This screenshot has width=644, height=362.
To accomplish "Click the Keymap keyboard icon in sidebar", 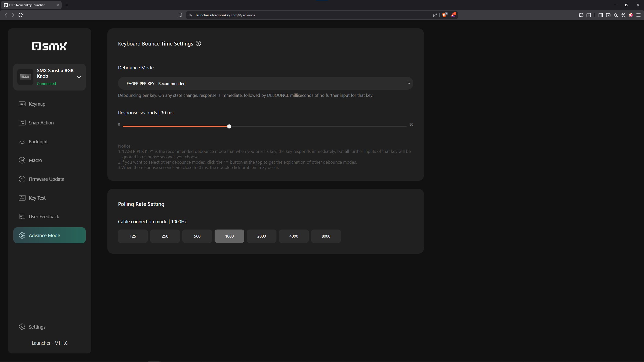I will point(22,104).
